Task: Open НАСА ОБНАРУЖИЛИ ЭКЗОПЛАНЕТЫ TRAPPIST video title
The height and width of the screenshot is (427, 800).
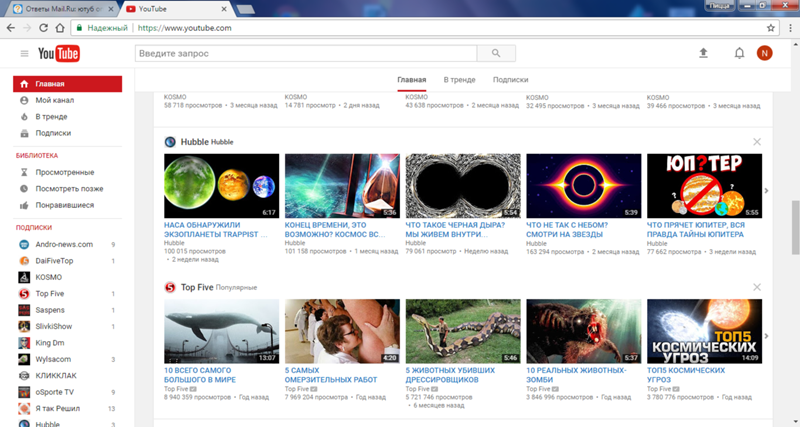Action: [215, 230]
